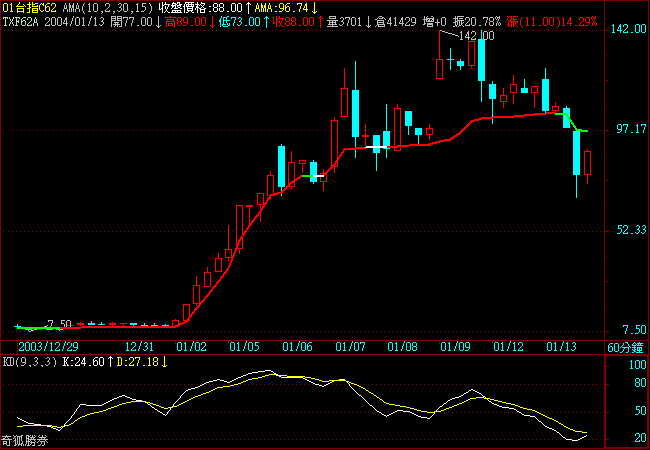Click the 97.17 price axis label
This screenshot has width=650, height=450.
click(x=631, y=130)
